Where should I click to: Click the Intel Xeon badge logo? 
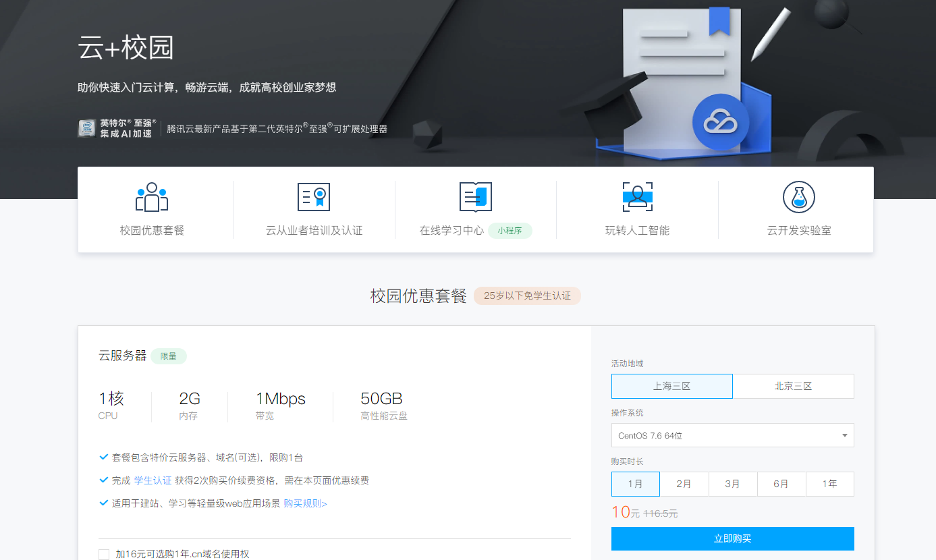(86, 128)
